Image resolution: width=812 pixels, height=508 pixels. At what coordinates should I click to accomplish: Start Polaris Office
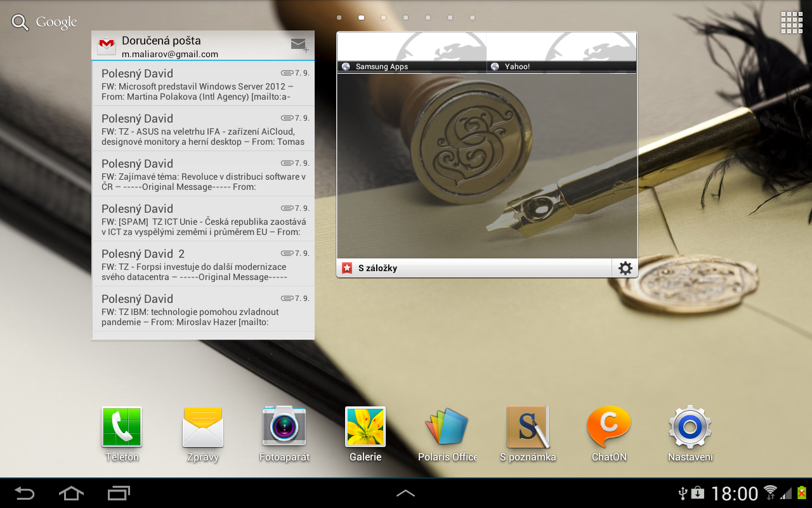(x=446, y=427)
